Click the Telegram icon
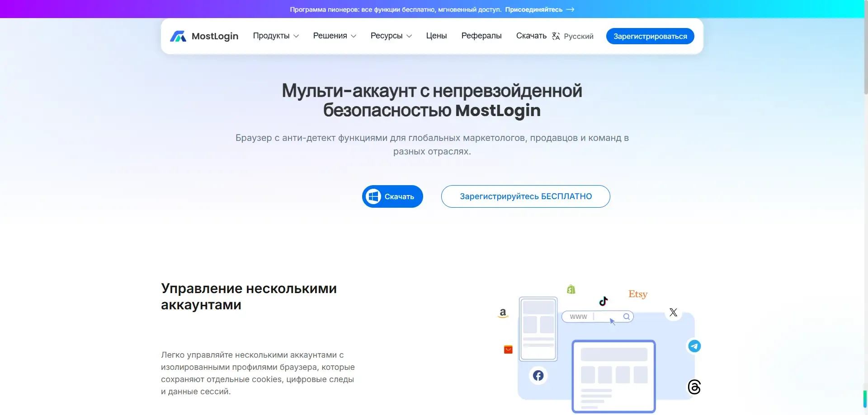Image resolution: width=868 pixels, height=415 pixels. pyautogui.click(x=694, y=346)
